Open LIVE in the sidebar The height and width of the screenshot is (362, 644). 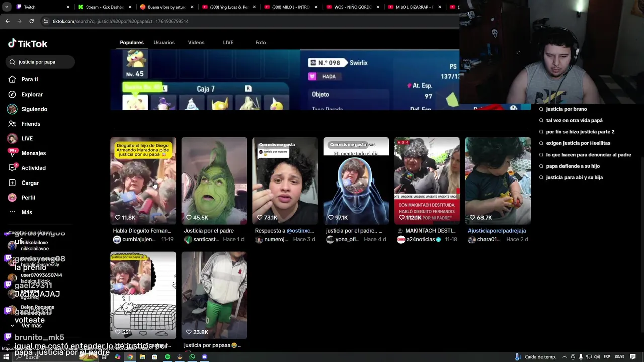tap(20, 138)
